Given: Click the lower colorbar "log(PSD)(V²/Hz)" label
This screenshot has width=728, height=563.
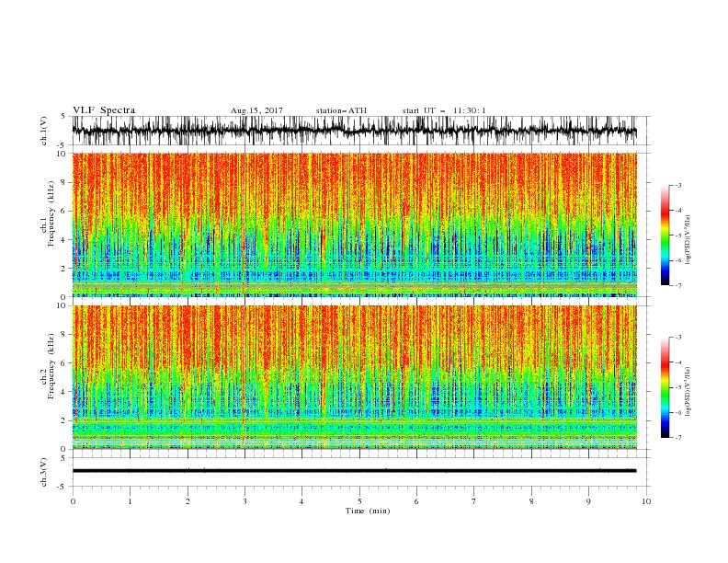Looking at the screenshot, I should click(x=688, y=390).
